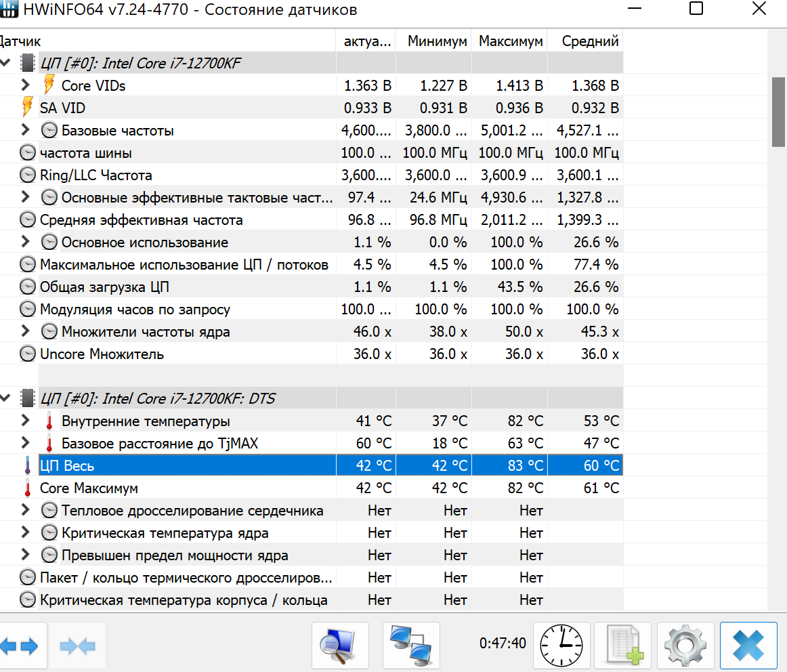The height and width of the screenshot is (672, 787).
Task: Select Пакет / кольцо термического дросселирования row
Action: tap(186, 578)
